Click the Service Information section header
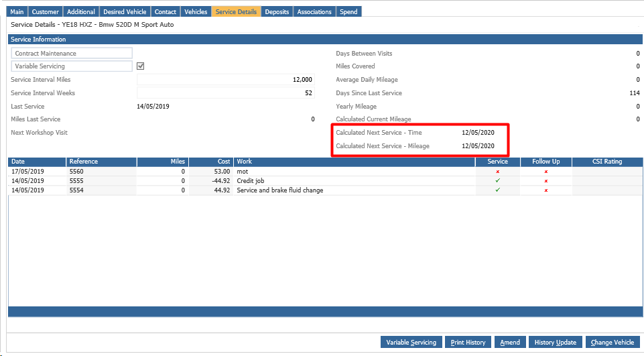The image size is (644, 356). [325, 39]
